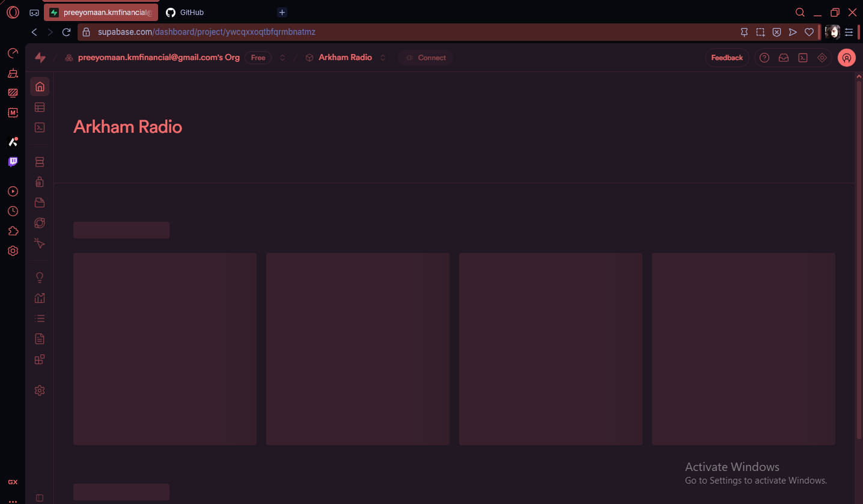The width and height of the screenshot is (863, 504).
Task: Open the M chip icon in Opera sidebar
Action: (13, 112)
